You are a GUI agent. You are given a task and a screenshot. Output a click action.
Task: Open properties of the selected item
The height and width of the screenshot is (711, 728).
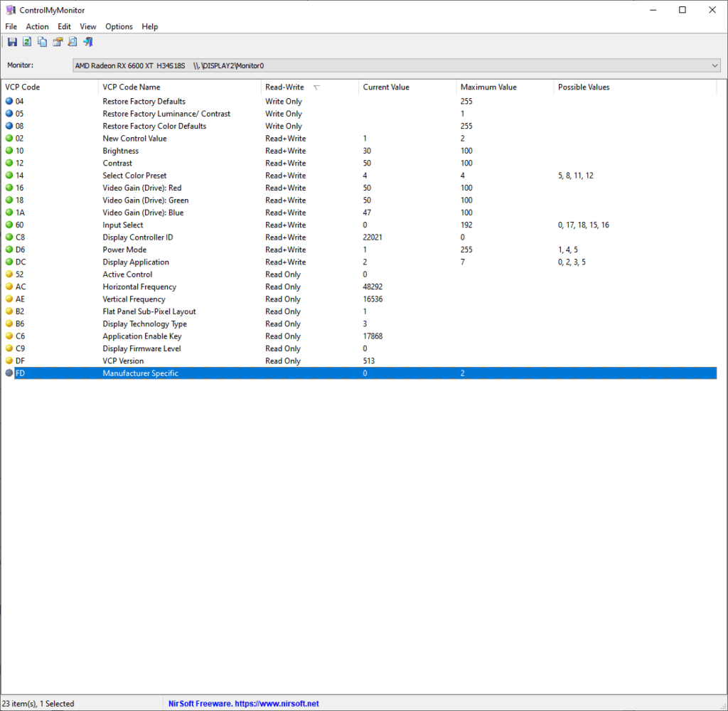(x=57, y=41)
